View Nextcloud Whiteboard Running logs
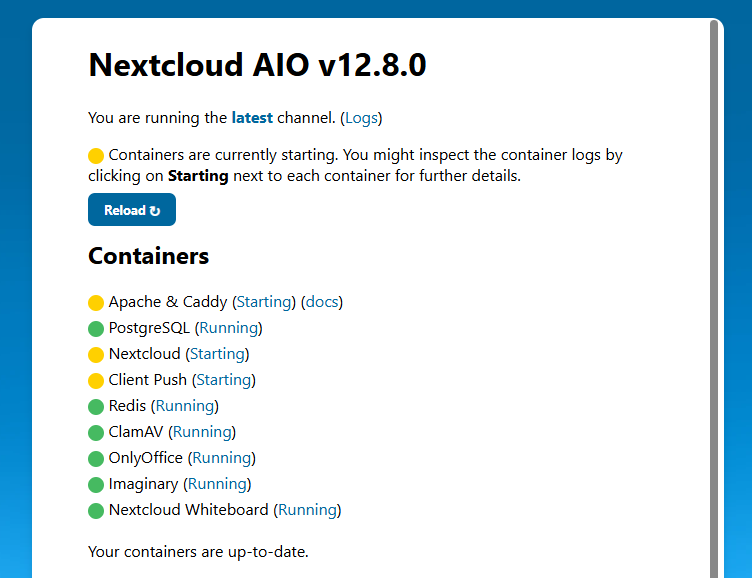752x578 pixels. pyautogui.click(x=307, y=510)
